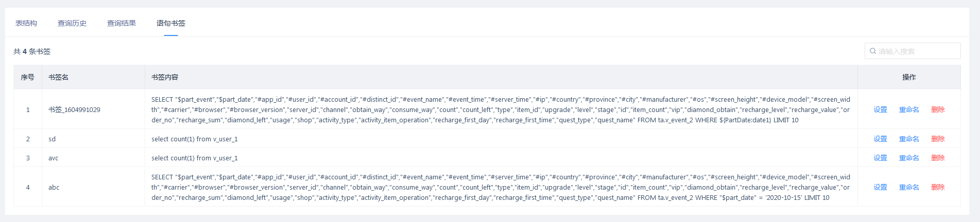Viewport: 980px width, 222px height.
Task: Switch to the 查询结果 tab
Action: (x=122, y=23)
